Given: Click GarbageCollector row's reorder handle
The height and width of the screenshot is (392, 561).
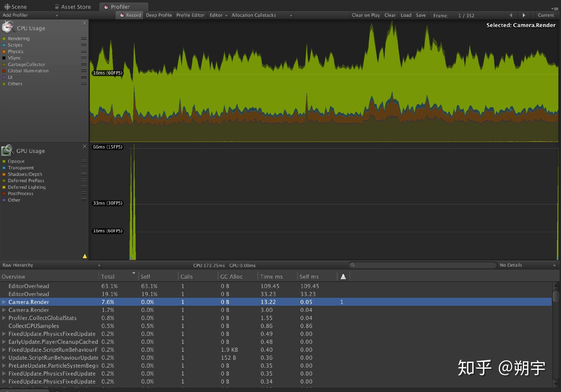Looking at the screenshot, I should (x=84, y=64).
